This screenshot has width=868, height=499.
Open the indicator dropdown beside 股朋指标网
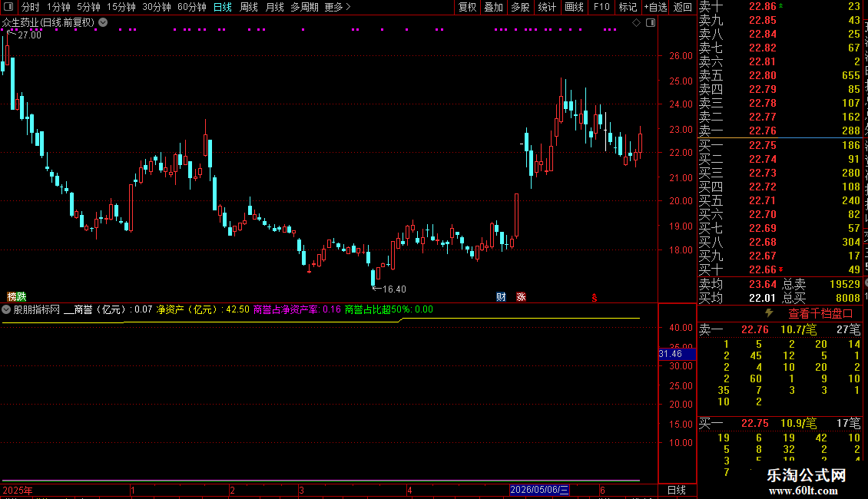(x=6, y=309)
